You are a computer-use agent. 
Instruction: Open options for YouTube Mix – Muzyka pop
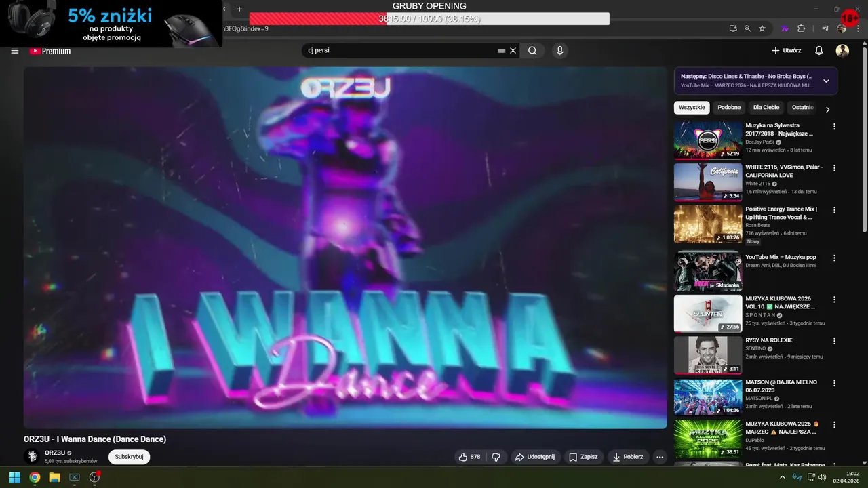coord(834,258)
